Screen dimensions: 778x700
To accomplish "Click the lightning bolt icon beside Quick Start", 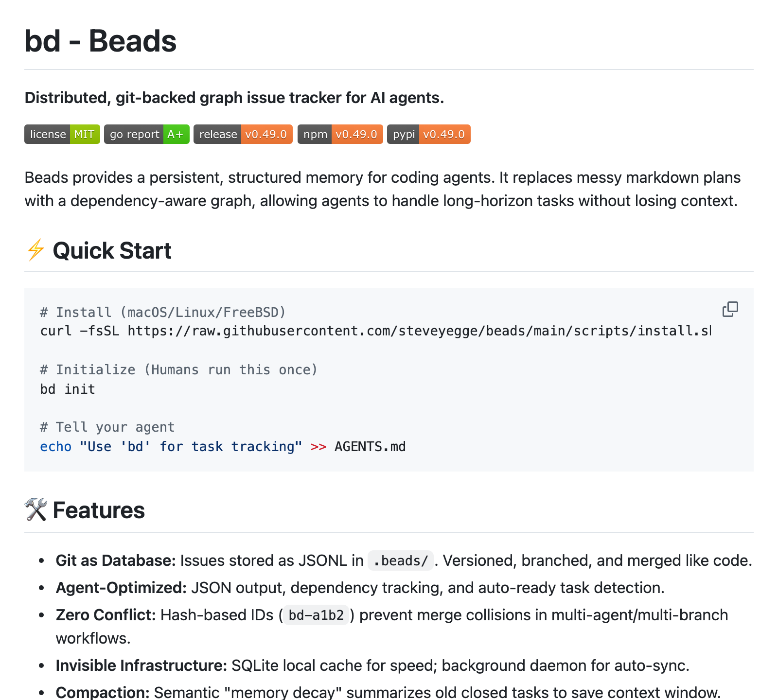I will (x=35, y=250).
